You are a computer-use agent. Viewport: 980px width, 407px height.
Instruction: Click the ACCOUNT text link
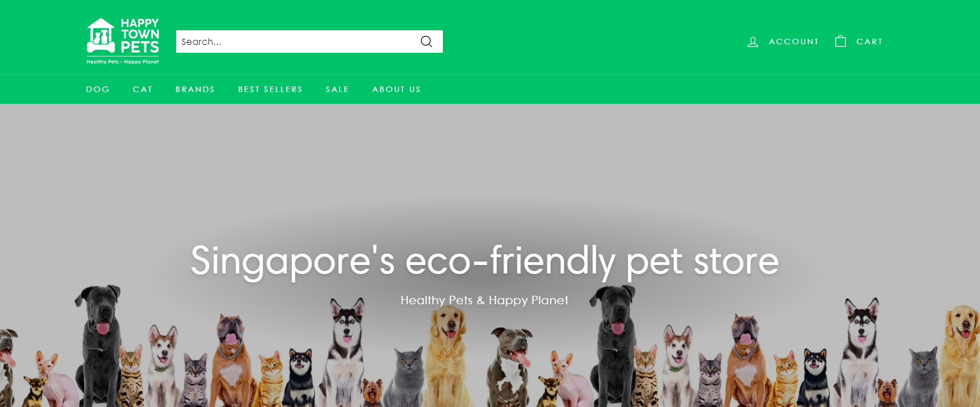click(794, 42)
